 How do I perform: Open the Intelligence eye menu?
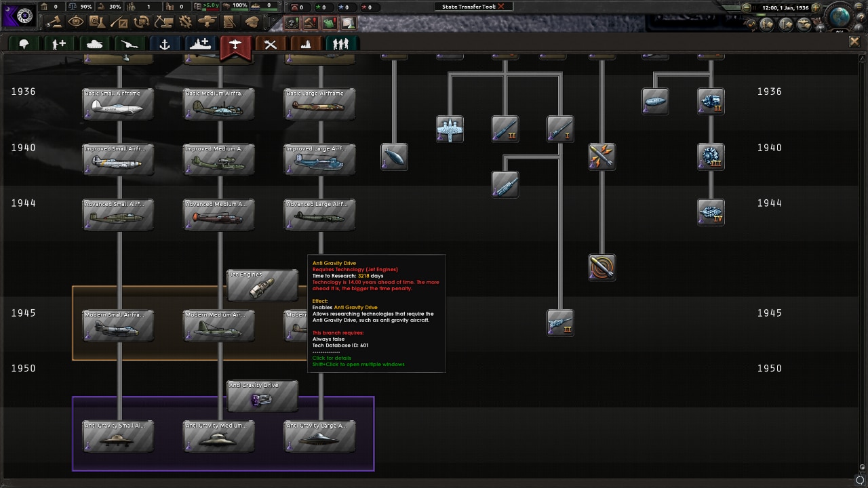click(76, 22)
